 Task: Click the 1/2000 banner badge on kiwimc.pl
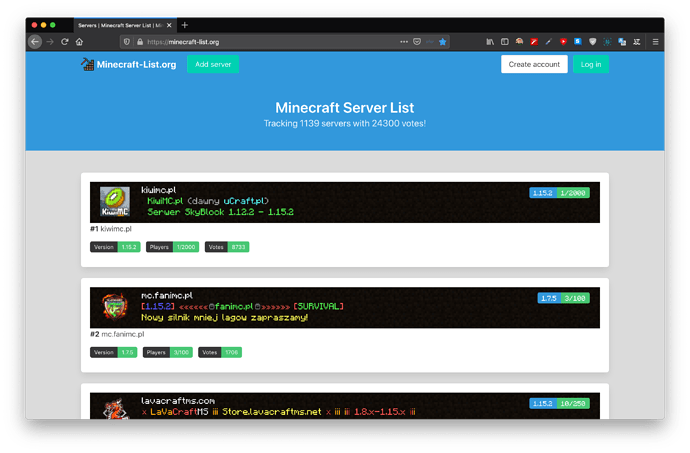[x=573, y=193]
